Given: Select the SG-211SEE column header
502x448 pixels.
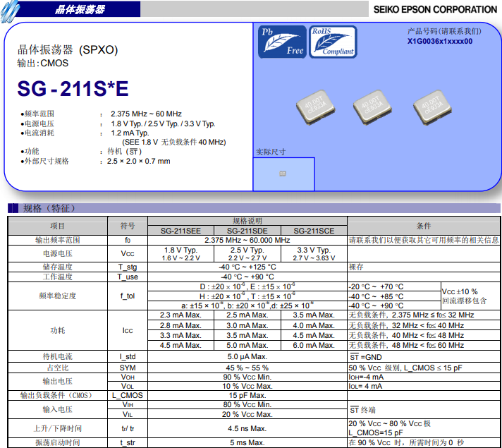Looking at the screenshot, I should (x=180, y=231).
